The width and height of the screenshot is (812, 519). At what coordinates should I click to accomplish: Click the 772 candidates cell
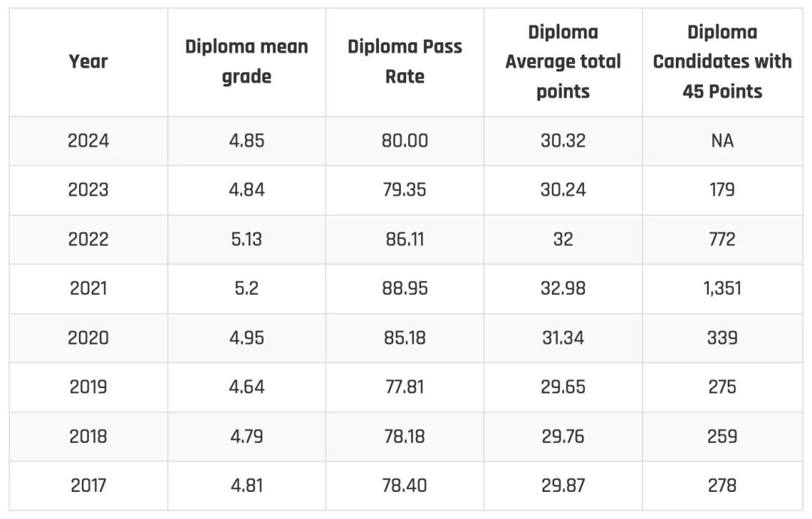723,239
